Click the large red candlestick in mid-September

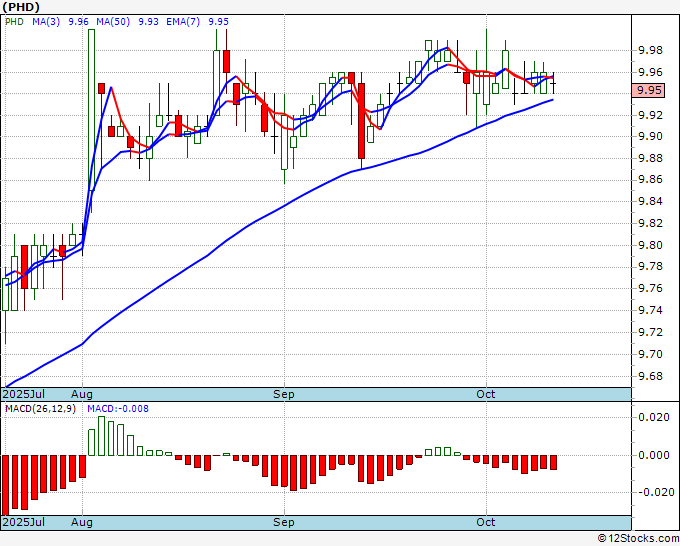point(361,121)
